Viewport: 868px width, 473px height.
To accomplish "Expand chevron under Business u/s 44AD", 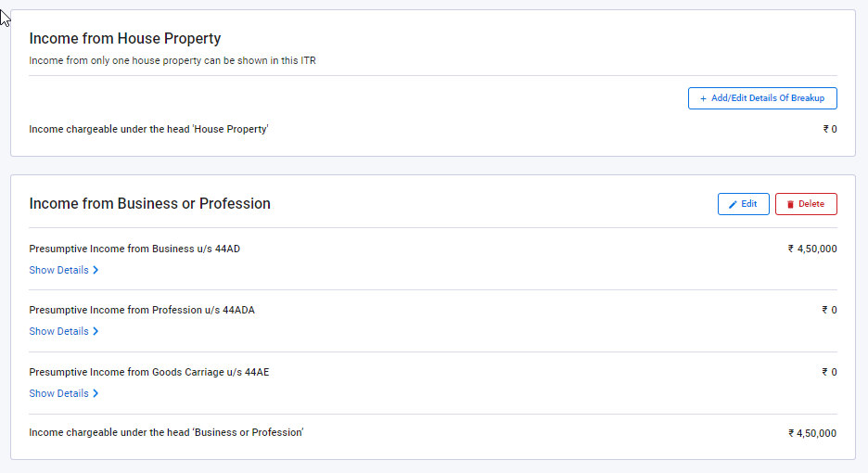I will pyautogui.click(x=96, y=270).
